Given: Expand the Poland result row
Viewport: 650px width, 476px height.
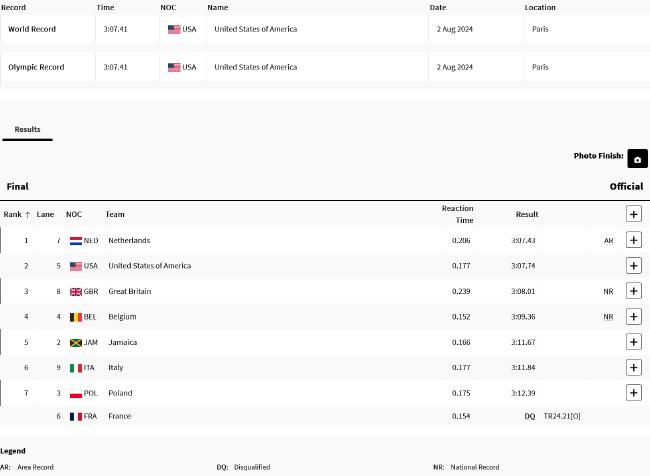Looking at the screenshot, I should coord(633,393).
